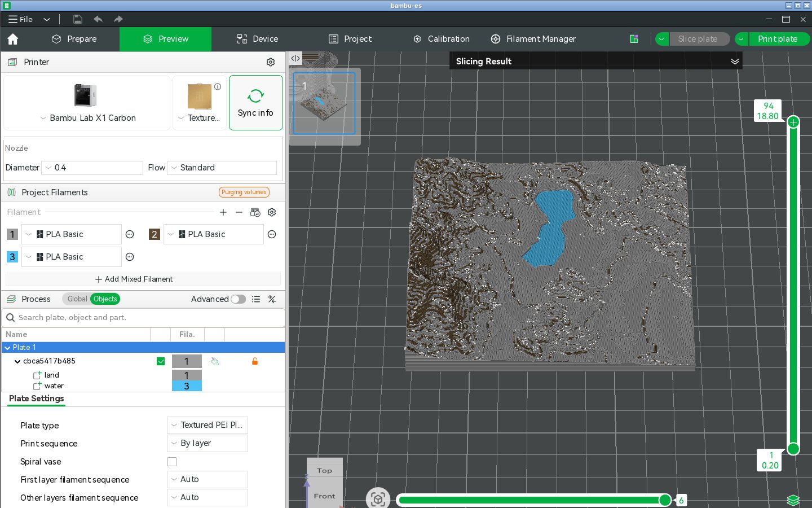Image resolution: width=812 pixels, height=508 pixels.
Task: Click the horizontal move slider handle
Action: tap(665, 500)
